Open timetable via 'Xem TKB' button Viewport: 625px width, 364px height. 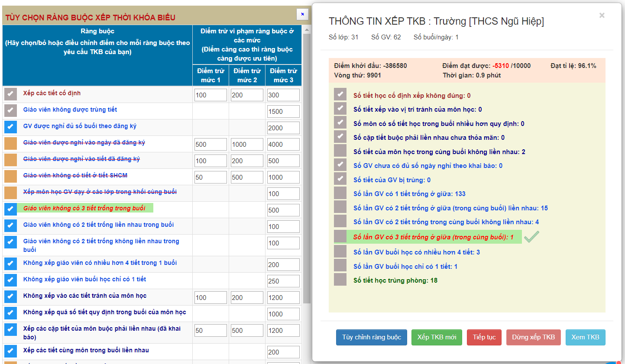point(585,337)
